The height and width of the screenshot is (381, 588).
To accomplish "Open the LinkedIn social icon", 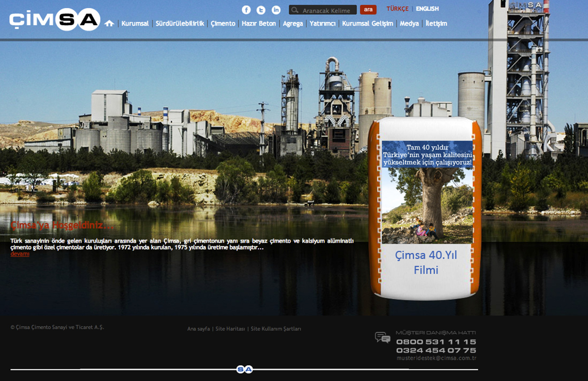I will point(276,10).
